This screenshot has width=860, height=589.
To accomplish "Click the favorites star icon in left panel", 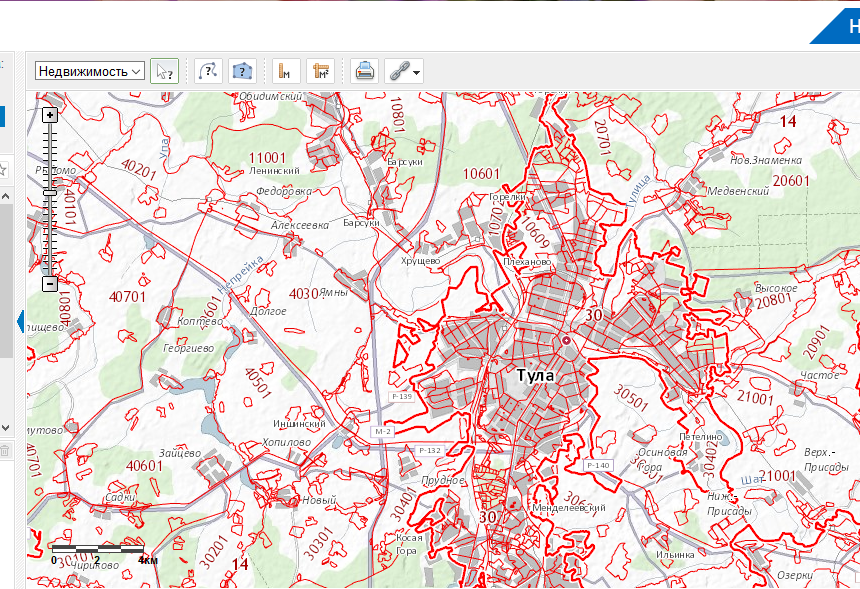I will pos(4,169).
